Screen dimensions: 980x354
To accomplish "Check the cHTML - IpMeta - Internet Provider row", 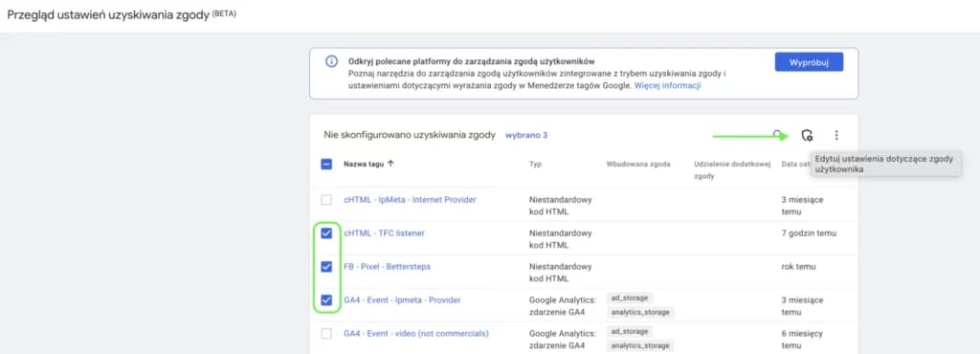I will coord(326,200).
